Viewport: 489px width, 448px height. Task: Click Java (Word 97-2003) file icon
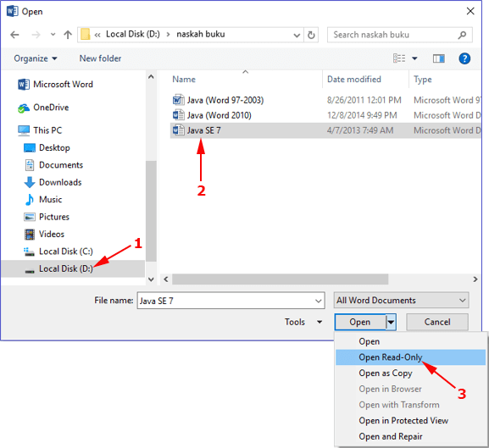tap(178, 100)
